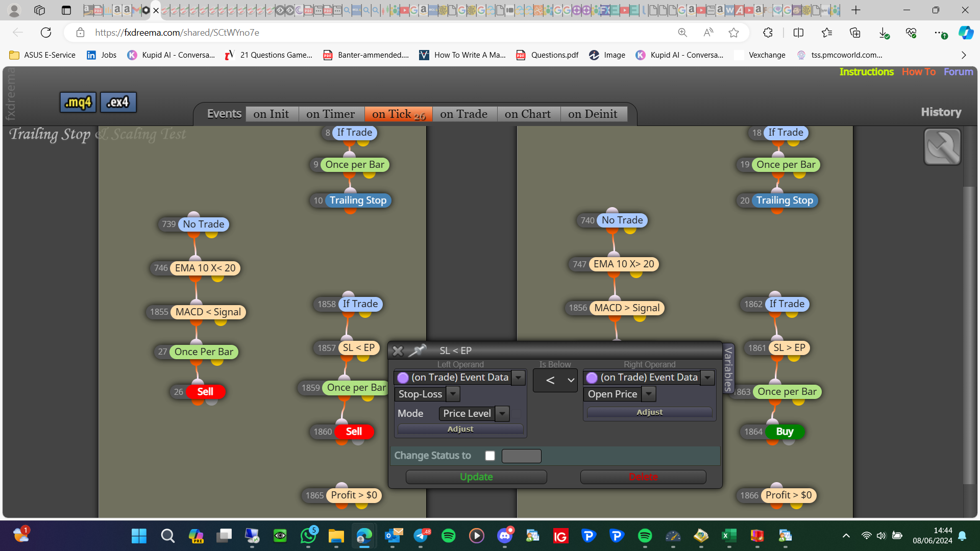Select EMA 10 X< 20 block

pos(205,268)
